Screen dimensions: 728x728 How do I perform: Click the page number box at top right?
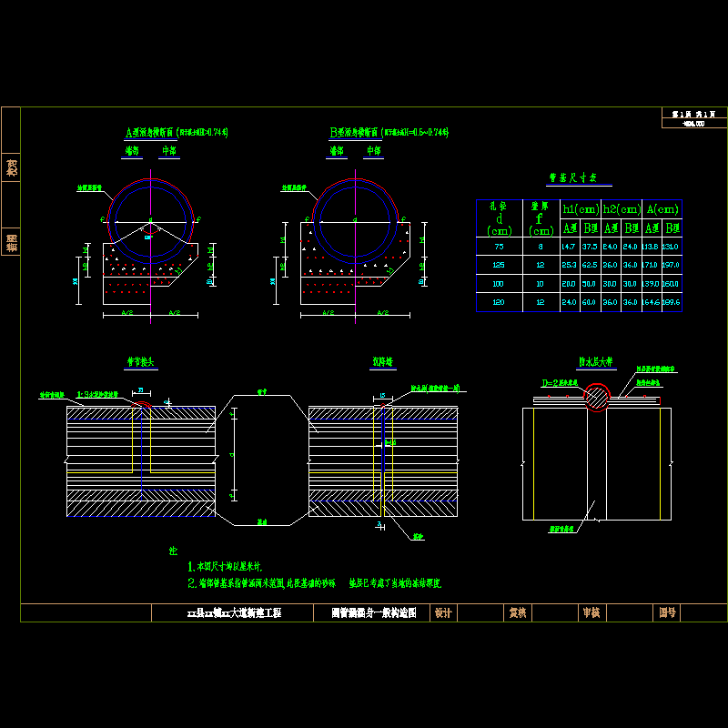(693, 115)
